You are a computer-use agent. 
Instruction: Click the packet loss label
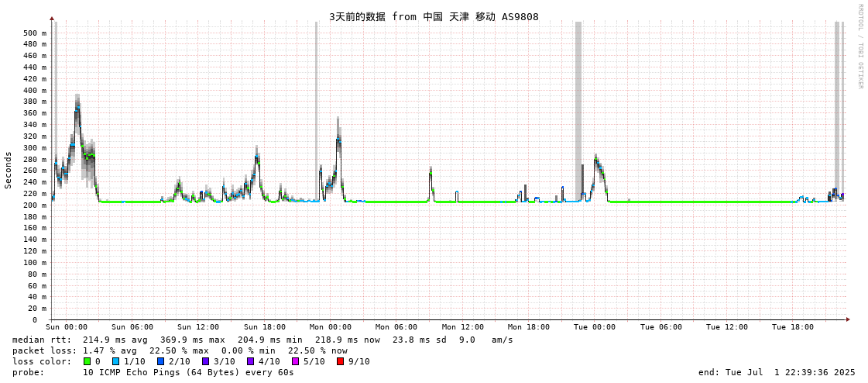[x=43, y=351]
